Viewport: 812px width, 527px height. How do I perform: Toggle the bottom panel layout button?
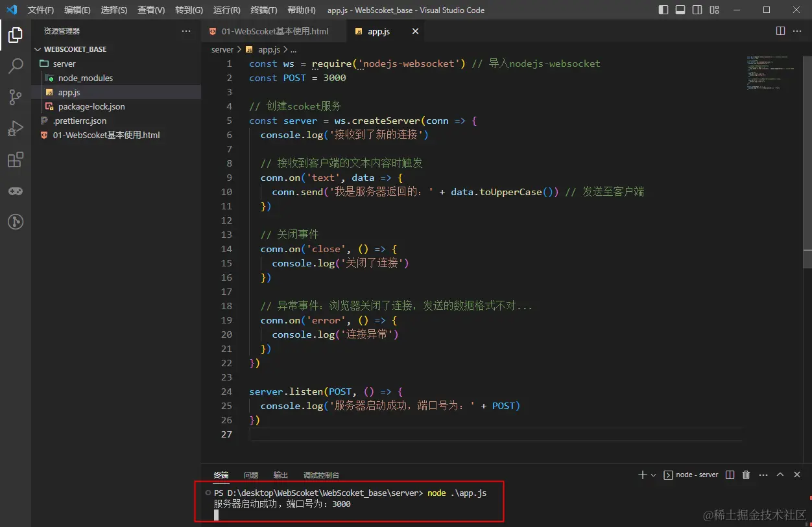coord(680,10)
